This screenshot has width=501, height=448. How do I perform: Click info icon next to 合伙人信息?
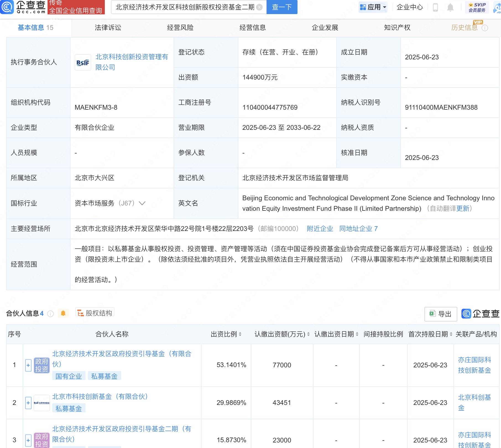[x=51, y=313]
